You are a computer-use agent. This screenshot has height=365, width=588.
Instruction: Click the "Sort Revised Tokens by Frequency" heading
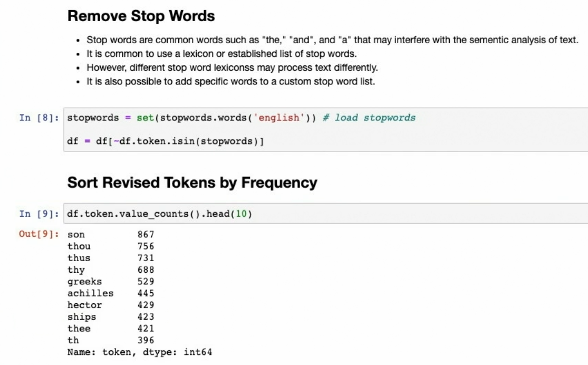click(192, 182)
